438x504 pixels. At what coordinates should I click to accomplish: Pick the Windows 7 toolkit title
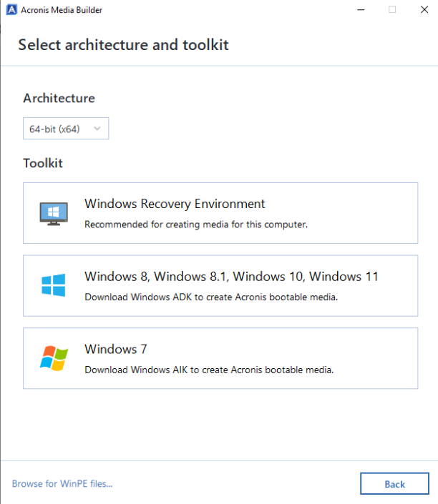pyautogui.click(x=116, y=349)
